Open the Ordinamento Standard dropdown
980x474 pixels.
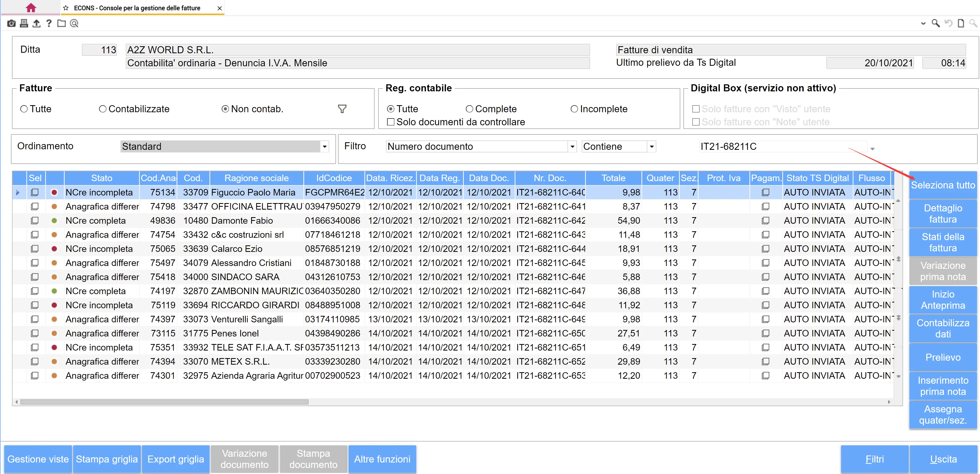324,147
